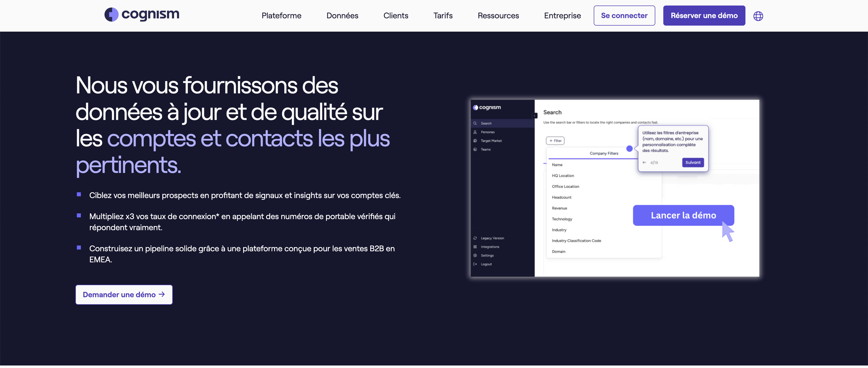
Task: Open the + Filter dropdown
Action: pyautogui.click(x=555, y=141)
